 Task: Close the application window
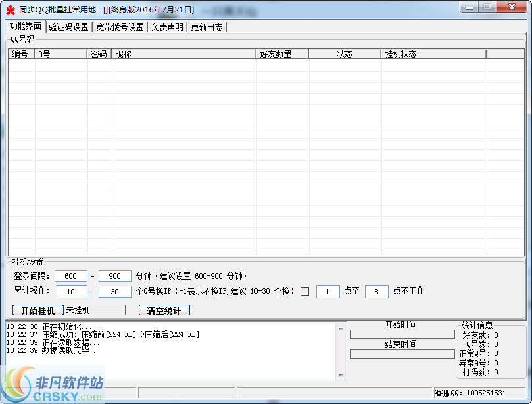(512, 7)
